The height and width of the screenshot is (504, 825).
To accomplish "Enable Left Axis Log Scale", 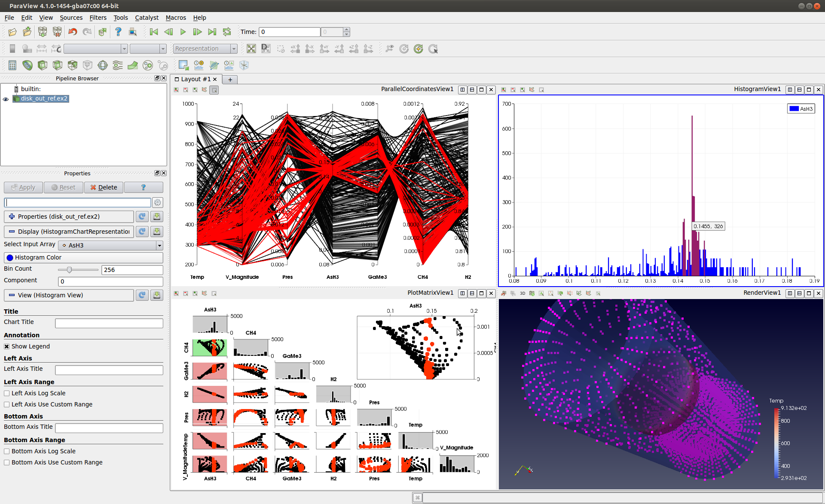I will (7, 393).
